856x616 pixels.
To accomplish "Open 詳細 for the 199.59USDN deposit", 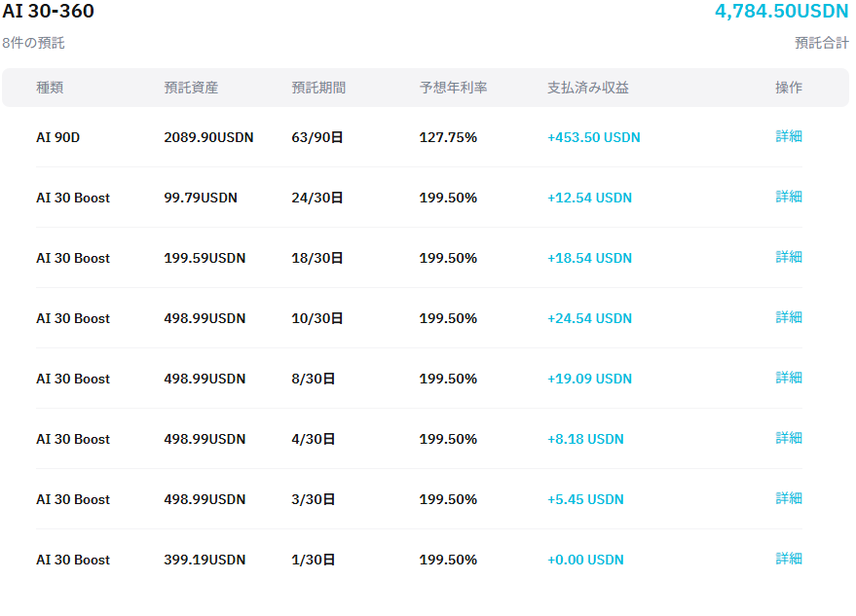I will click(789, 257).
